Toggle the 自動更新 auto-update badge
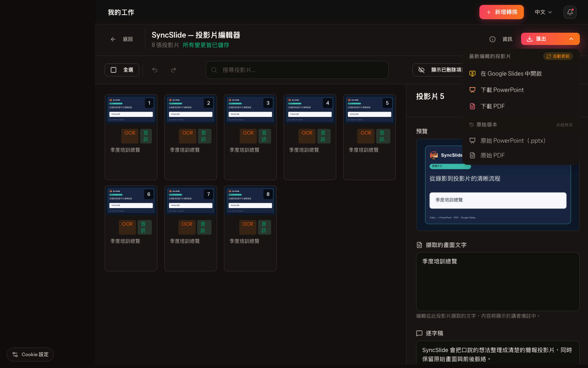588x368 pixels. click(558, 56)
